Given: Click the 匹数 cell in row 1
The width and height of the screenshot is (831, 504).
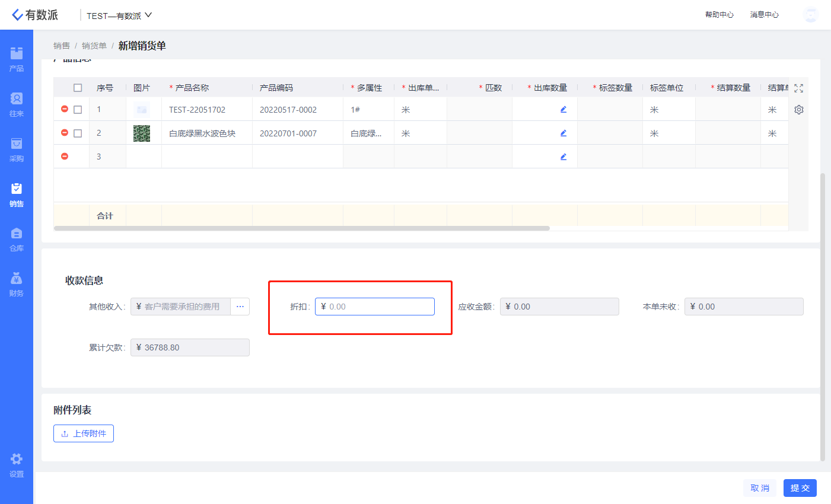Looking at the screenshot, I should pyautogui.click(x=479, y=109).
